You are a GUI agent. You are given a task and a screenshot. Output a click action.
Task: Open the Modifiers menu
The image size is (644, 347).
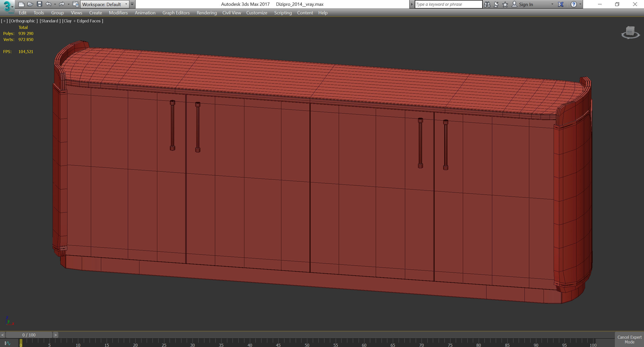point(118,13)
